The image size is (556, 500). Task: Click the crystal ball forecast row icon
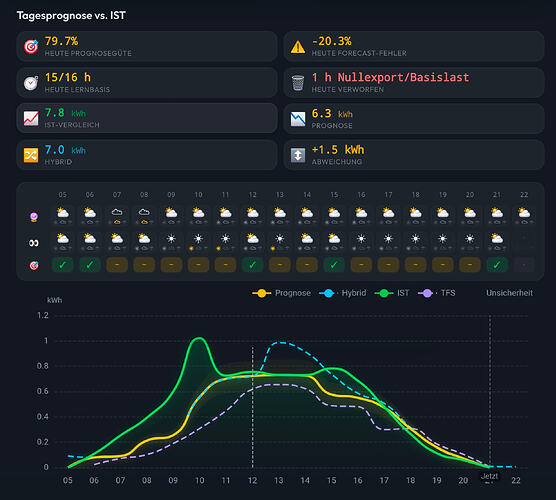click(x=34, y=217)
